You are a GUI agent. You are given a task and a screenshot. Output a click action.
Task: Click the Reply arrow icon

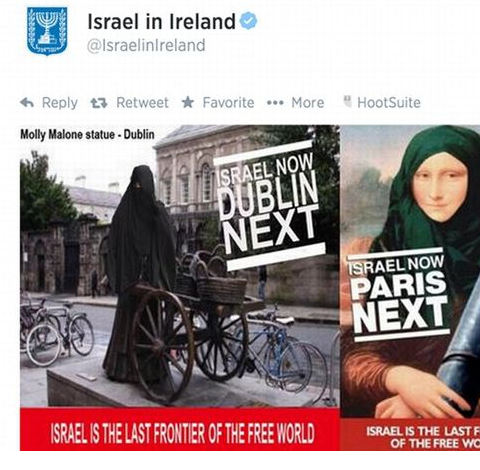27,103
